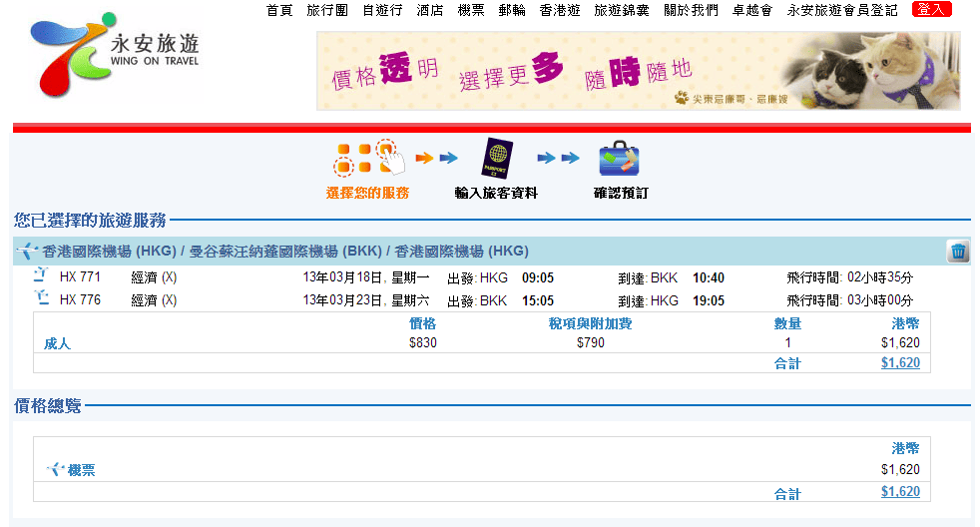The image size is (980, 527).
Task: Click the returning flight icon for HX 776
Action: 41,299
